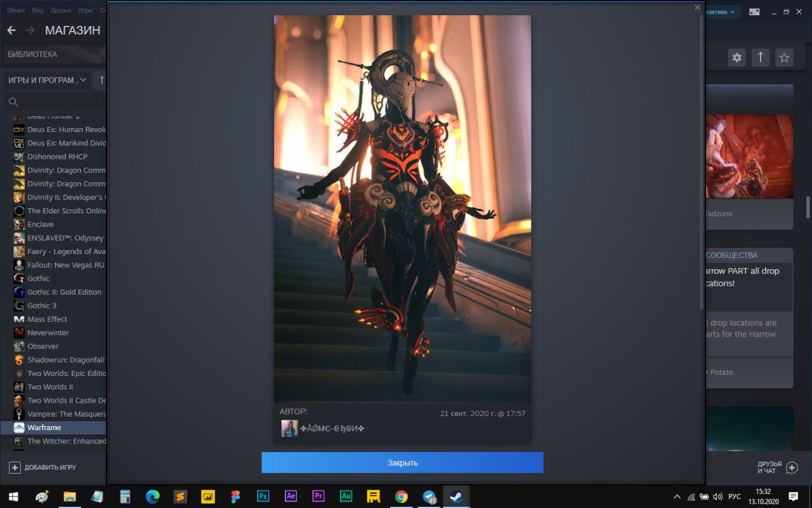Click the library search magnifier icon
Screen dimensions: 812x508
pyautogui.click(x=13, y=102)
